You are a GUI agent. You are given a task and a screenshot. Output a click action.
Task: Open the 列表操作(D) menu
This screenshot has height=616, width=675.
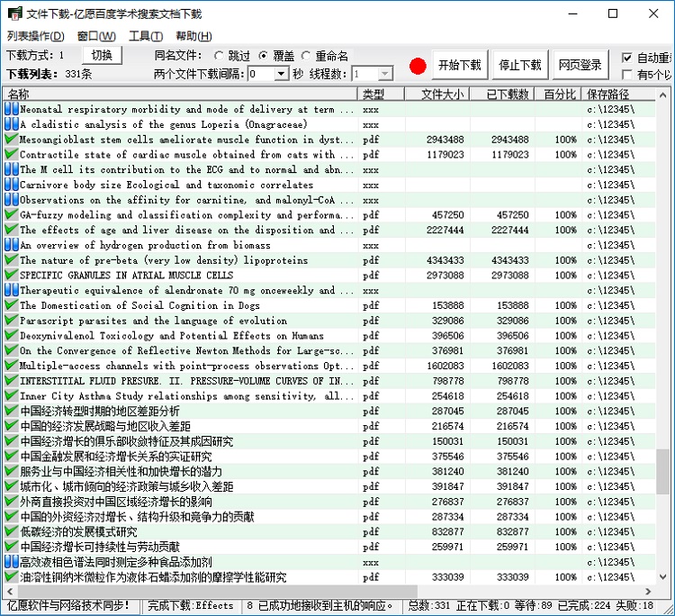click(36, 36)
